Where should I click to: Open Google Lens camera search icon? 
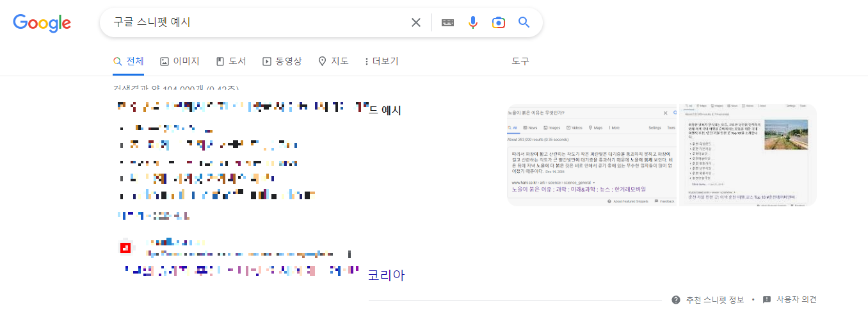coord(499,22)
